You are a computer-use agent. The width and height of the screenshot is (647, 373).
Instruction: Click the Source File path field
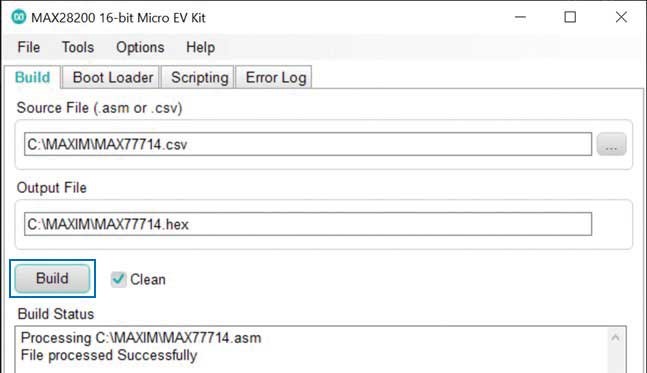(x=308, y=144)
